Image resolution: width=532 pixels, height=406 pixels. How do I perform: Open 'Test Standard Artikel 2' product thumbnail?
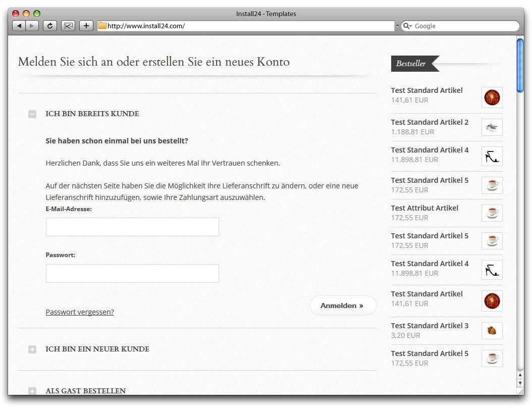492,127
